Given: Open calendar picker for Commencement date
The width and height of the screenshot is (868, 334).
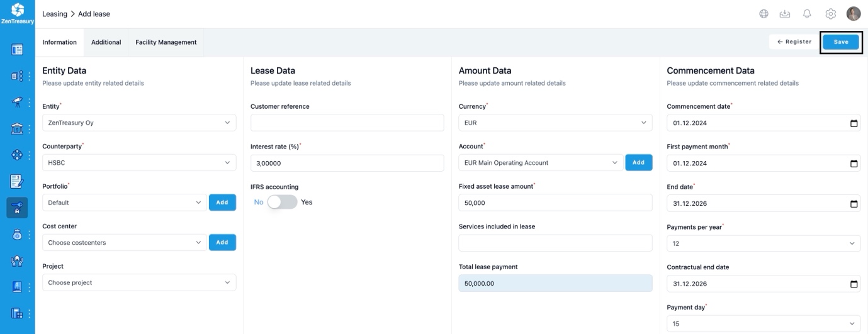Looking at the screenshot, I should 854,123.
